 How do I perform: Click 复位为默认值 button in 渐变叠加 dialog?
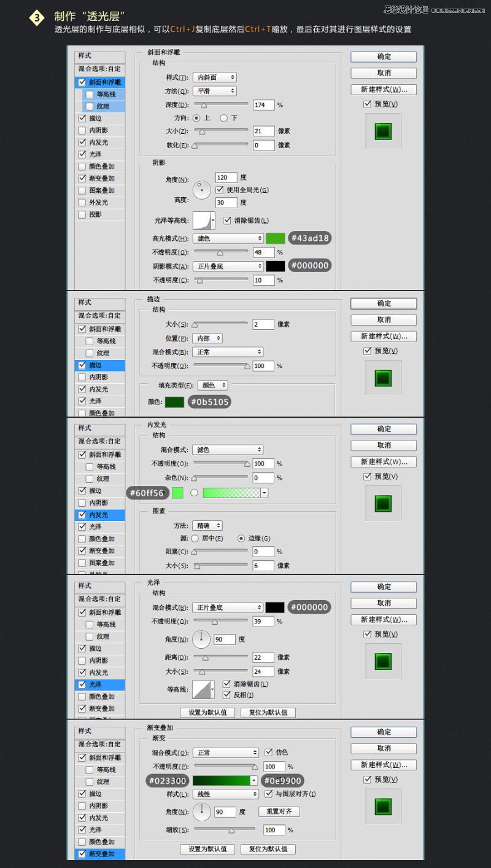pos(268,849)
